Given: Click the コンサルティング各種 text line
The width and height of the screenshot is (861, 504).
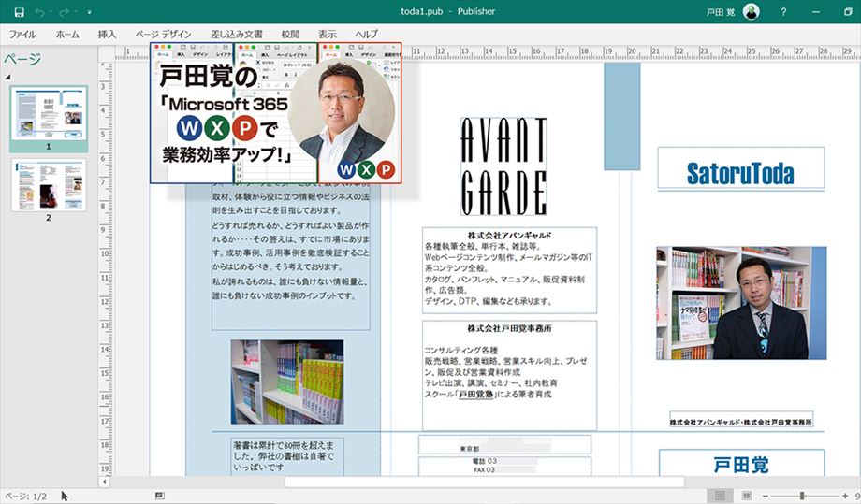Looking at the screenshot, I should coord(460,350).
